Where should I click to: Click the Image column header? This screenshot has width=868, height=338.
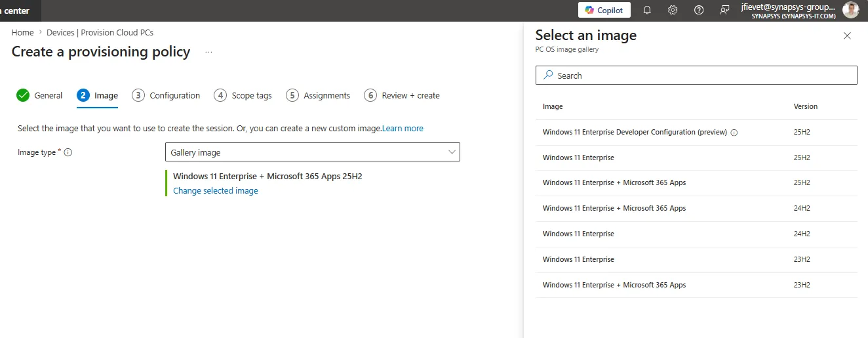tap(553, 106)
